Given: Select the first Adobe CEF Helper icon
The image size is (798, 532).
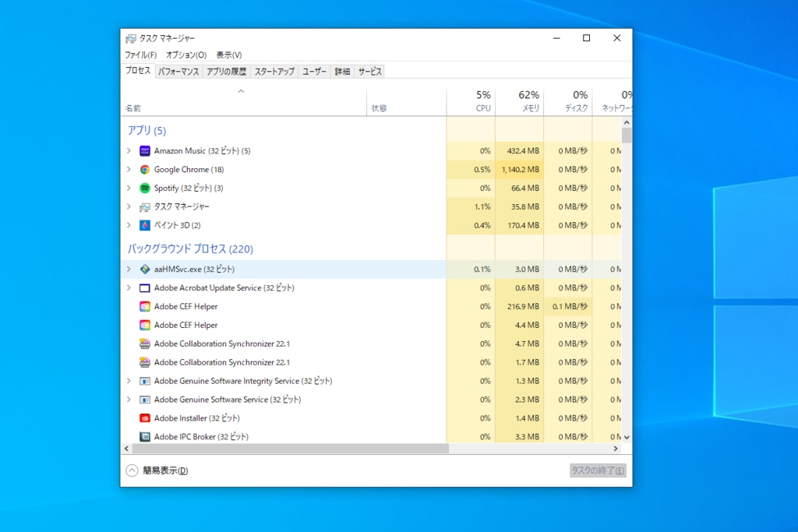Looking at the screenshot, I should point(144,306).
